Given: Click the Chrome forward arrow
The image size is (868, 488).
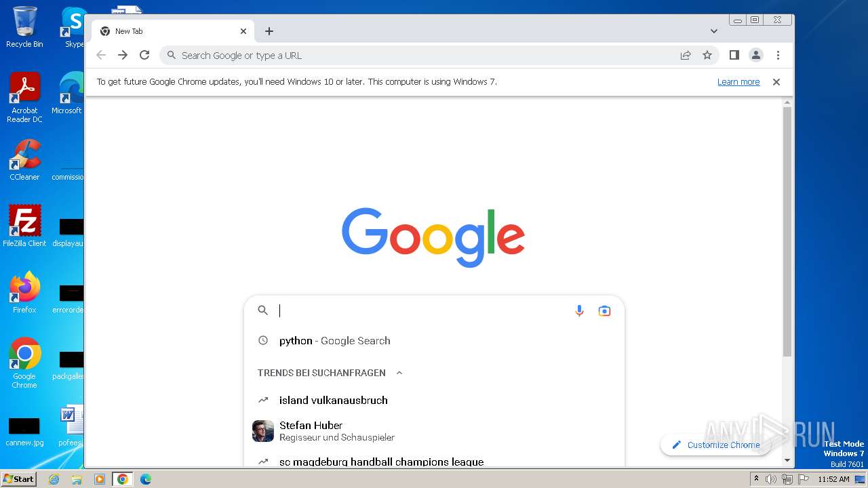Looking at the screenshot, I should tap(123, 56).
